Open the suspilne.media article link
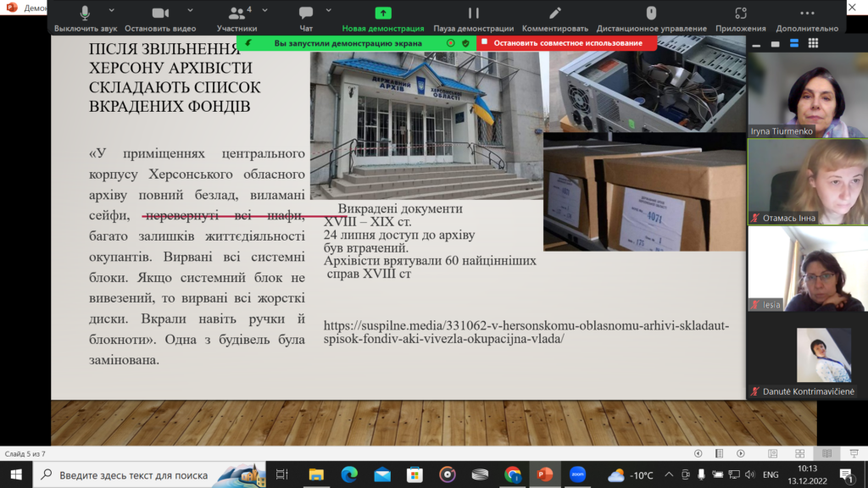 point(526,332)
